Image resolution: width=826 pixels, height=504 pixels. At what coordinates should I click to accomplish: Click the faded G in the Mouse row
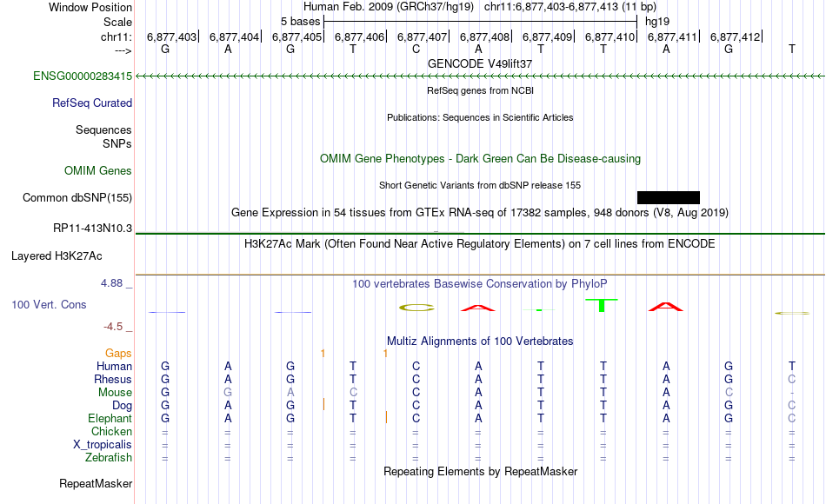click(228, 393)
